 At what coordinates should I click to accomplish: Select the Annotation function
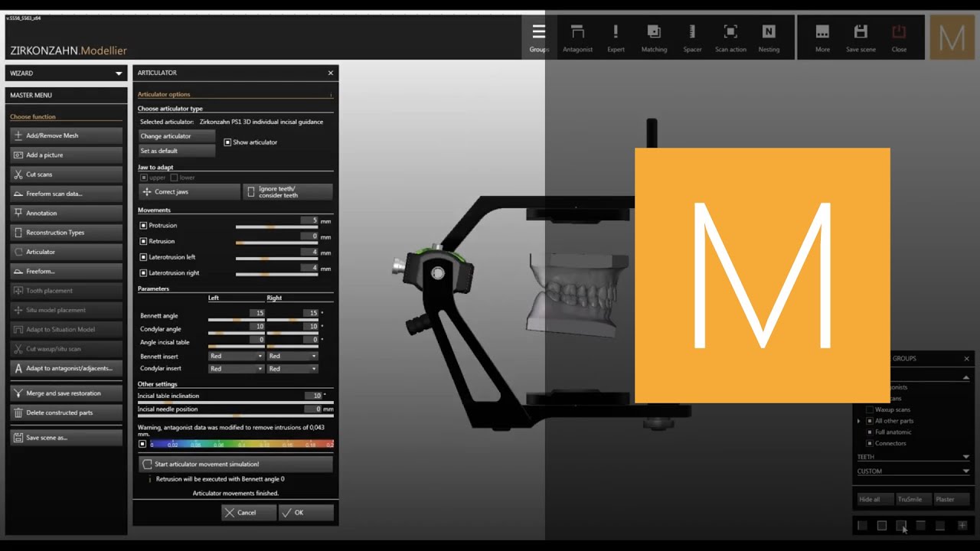click(x=66, y=213)
